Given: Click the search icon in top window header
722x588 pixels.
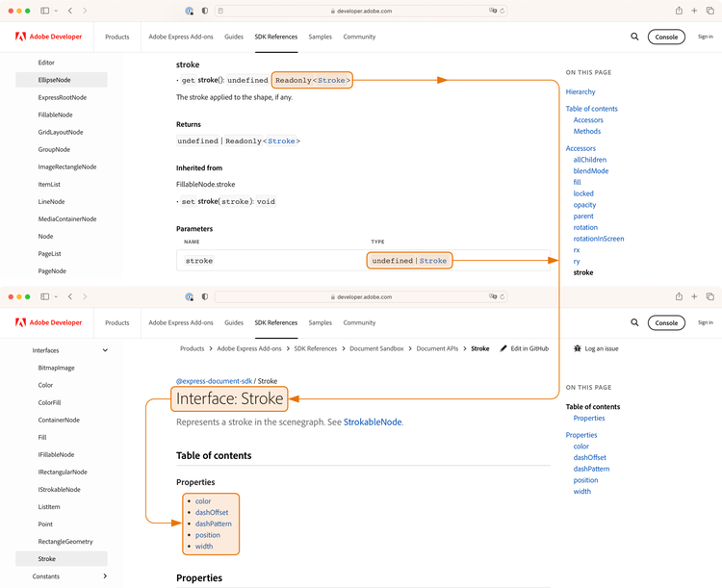Looking at the screenshot, I should [634, 37].
